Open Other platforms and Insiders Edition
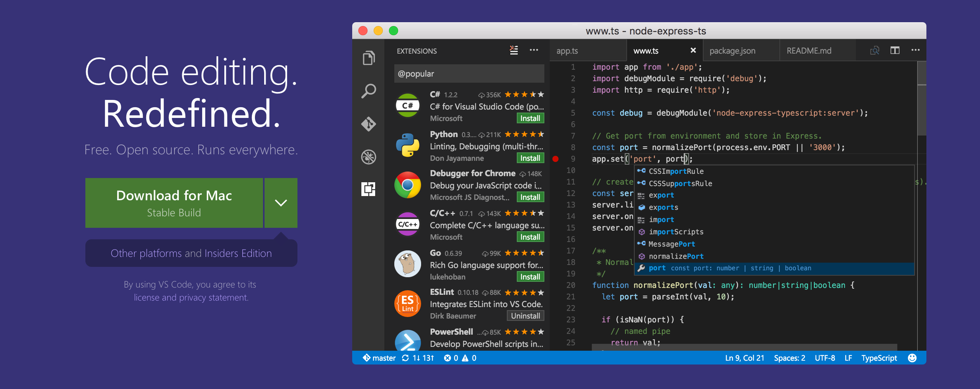980x389 pixels. [x=191, y=253]
